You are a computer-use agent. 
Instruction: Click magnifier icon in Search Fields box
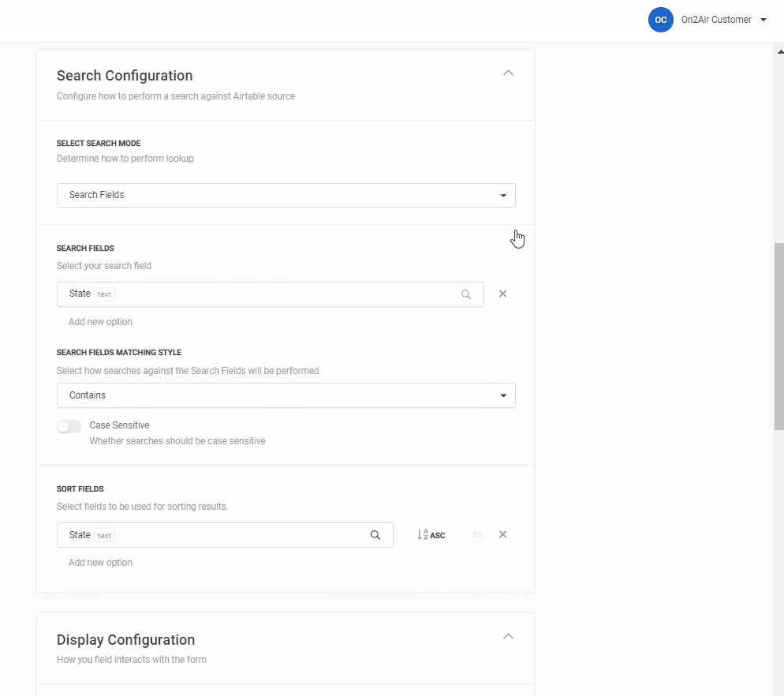[x=466, y=294]
